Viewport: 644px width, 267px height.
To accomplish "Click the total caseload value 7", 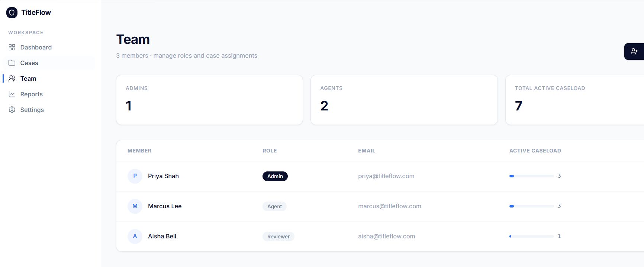I will click(519, 106).
